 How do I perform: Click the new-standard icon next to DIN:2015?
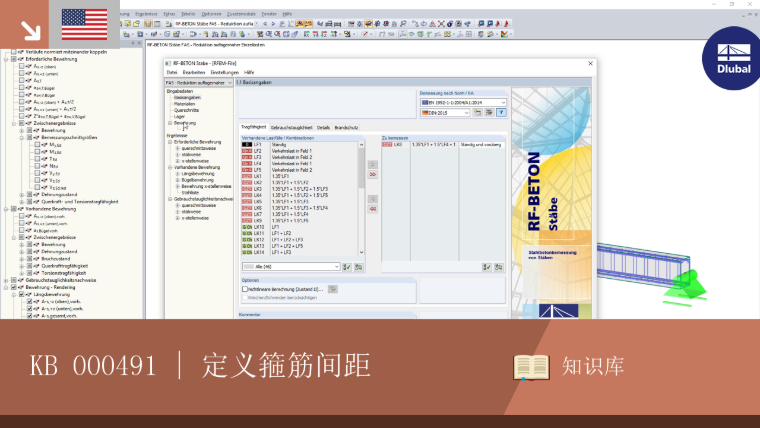click(477, 112)
